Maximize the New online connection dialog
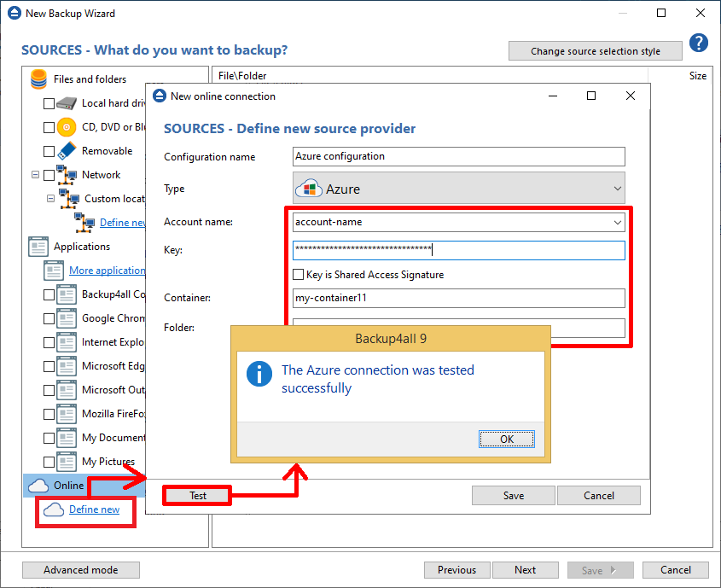The width and height of the screenshot is (721, 588). tap(591, 96)
